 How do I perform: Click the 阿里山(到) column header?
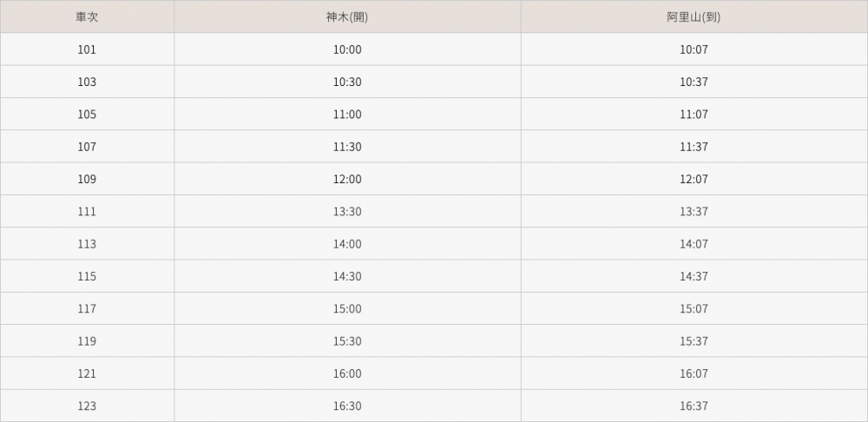(x=694, y=16)
